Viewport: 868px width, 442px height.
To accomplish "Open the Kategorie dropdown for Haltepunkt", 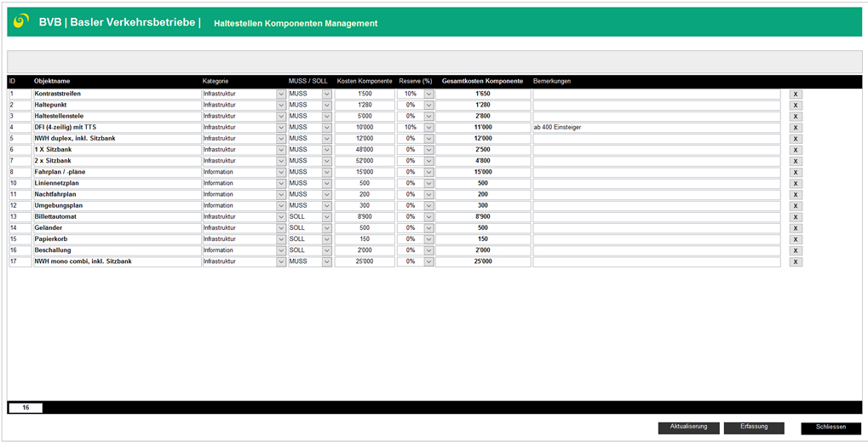I will coord(281,105).
